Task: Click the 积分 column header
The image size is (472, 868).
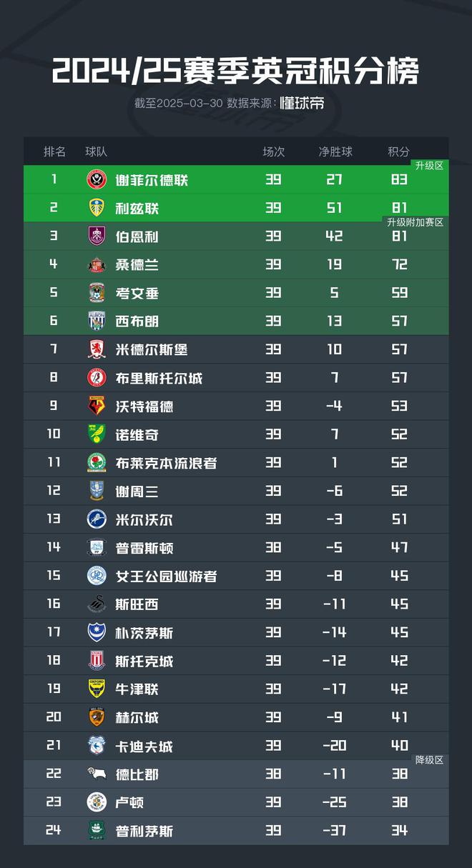Action: point(399,151)
